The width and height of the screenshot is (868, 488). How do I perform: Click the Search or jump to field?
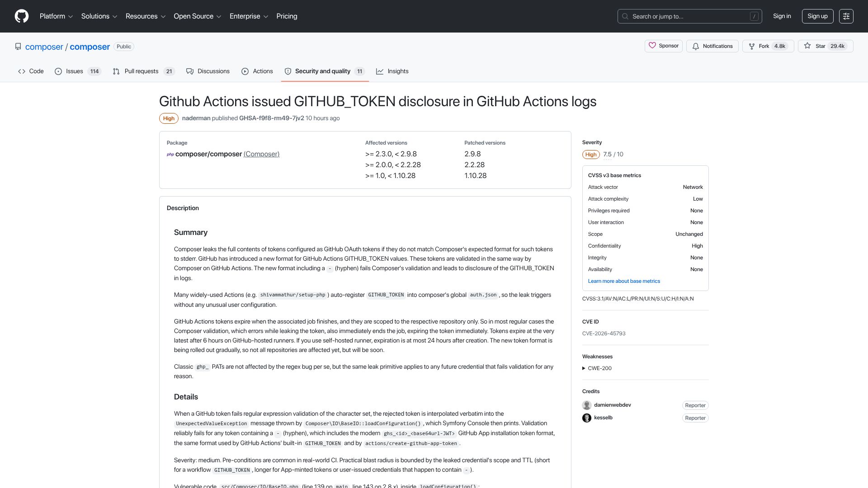click(689, 16)
